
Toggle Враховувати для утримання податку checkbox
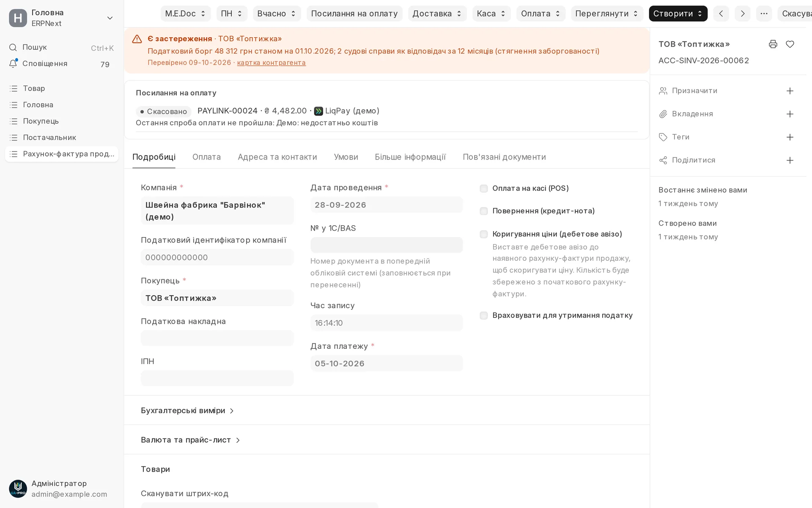483,315
